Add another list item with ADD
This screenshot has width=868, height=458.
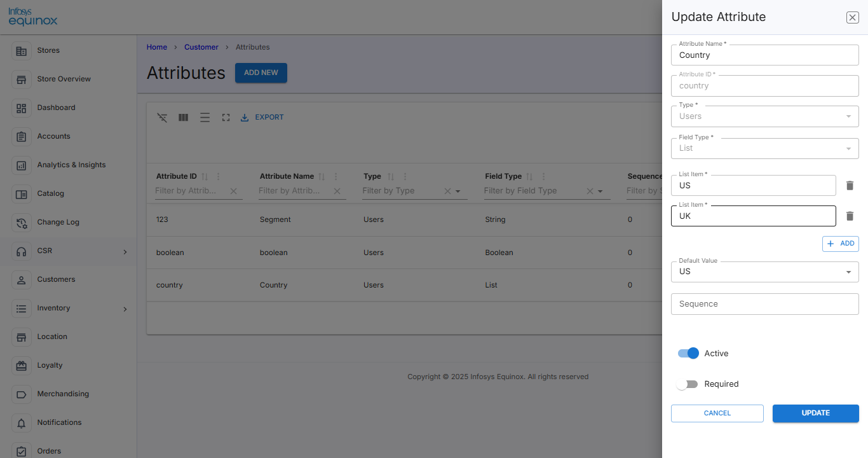pos(841,244)
